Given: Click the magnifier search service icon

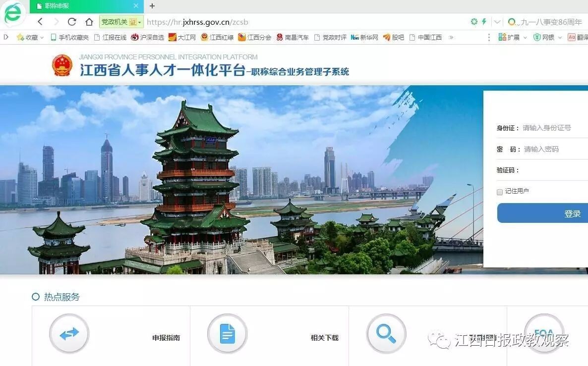Looking at the screenshot, I should [x=386, y=333].
